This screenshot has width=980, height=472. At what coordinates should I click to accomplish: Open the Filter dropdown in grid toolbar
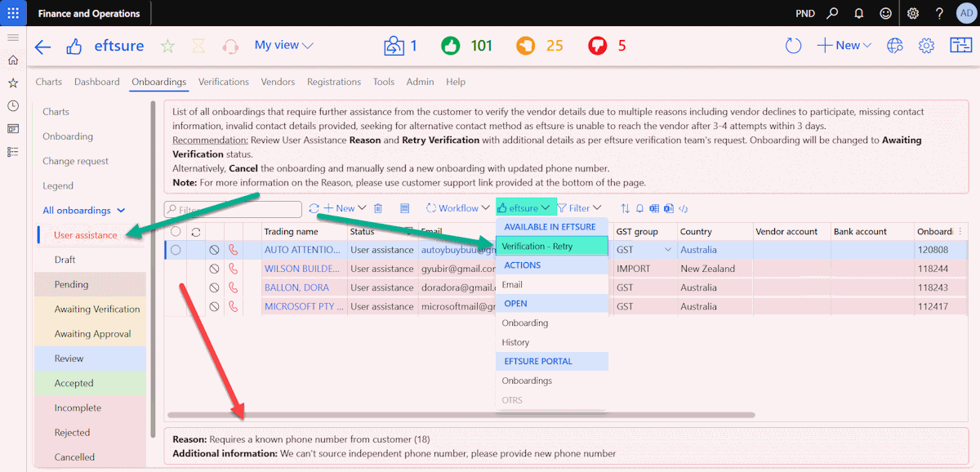(580, 208)
